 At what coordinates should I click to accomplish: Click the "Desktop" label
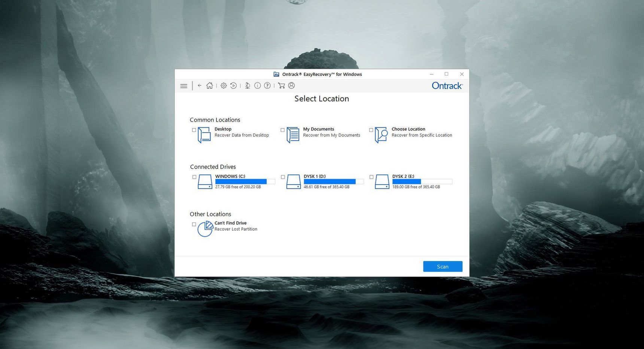(x=223, y=129)
